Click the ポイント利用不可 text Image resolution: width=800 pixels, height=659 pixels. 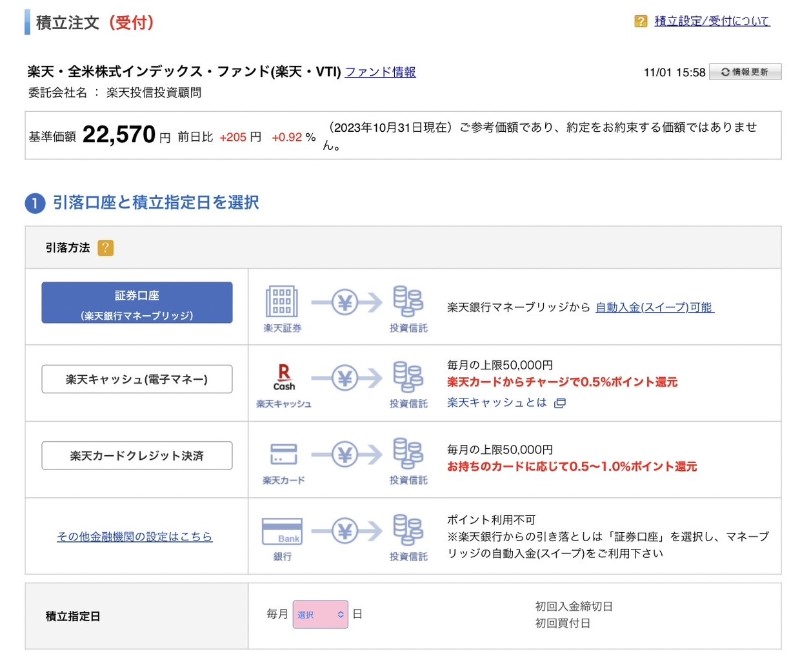pyautogui.click(x=491, y=520)
